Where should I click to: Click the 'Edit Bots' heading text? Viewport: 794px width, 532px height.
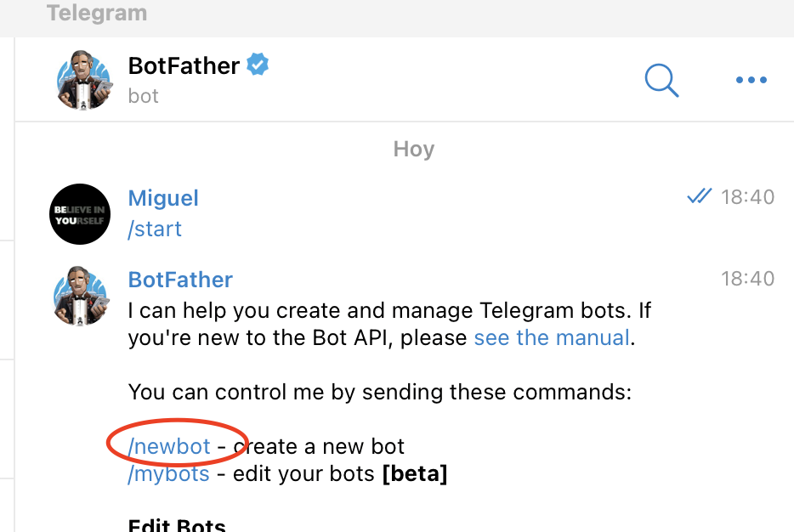(x=177, y=525)
